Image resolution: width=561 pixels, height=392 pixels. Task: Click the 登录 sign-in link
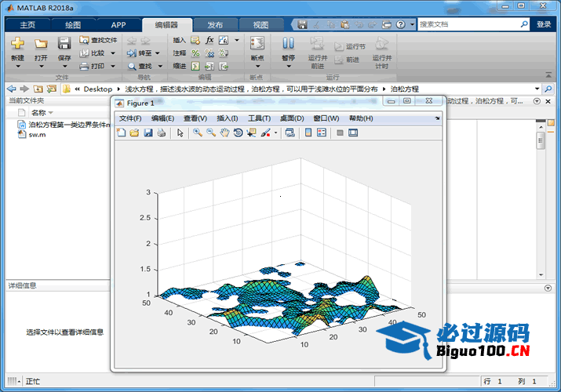tap(544, 24)
